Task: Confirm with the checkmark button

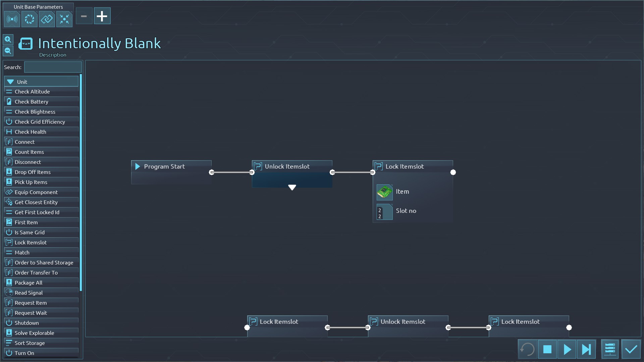Action: [x=631, y=349]
